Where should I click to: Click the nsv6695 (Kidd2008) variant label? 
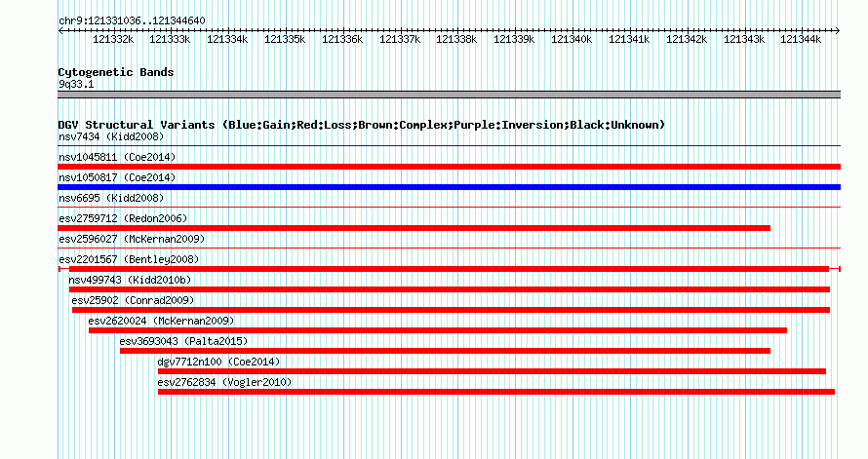(111, 198)
